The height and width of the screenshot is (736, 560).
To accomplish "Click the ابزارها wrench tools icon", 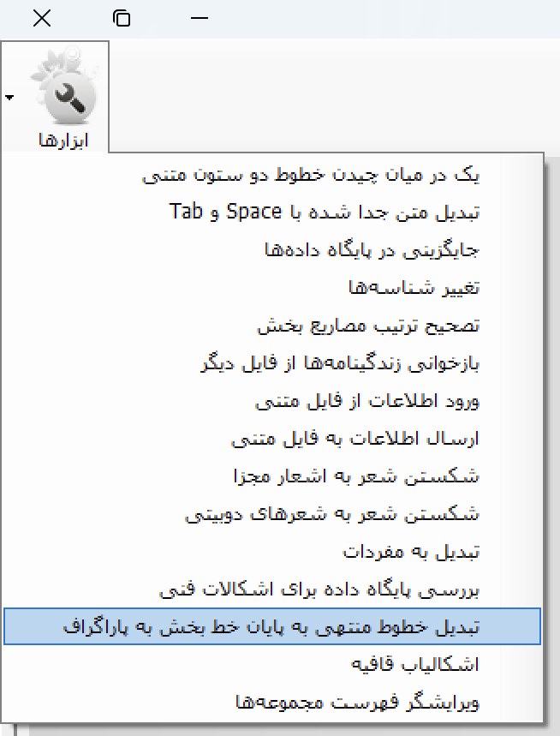I will click(65, 86).
